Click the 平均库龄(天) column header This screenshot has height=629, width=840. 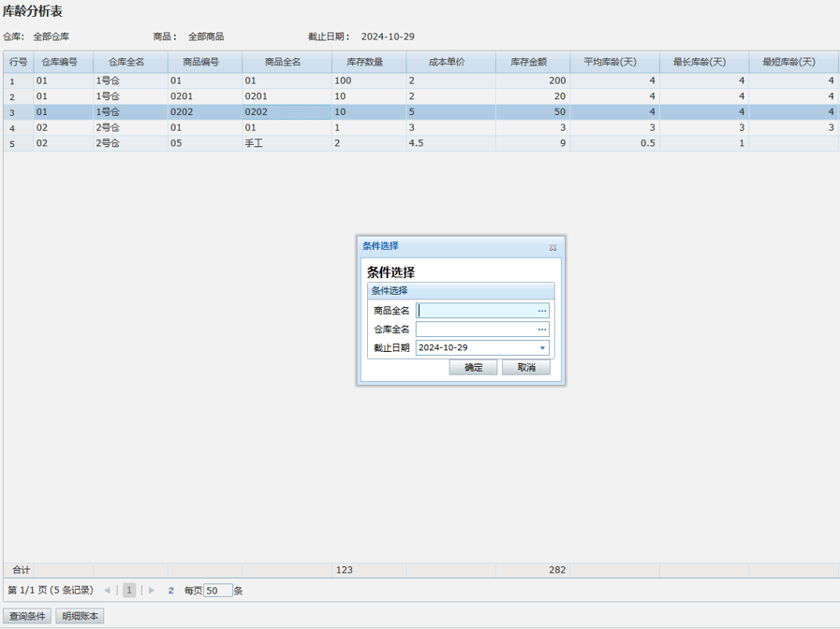tap(610, 62)
